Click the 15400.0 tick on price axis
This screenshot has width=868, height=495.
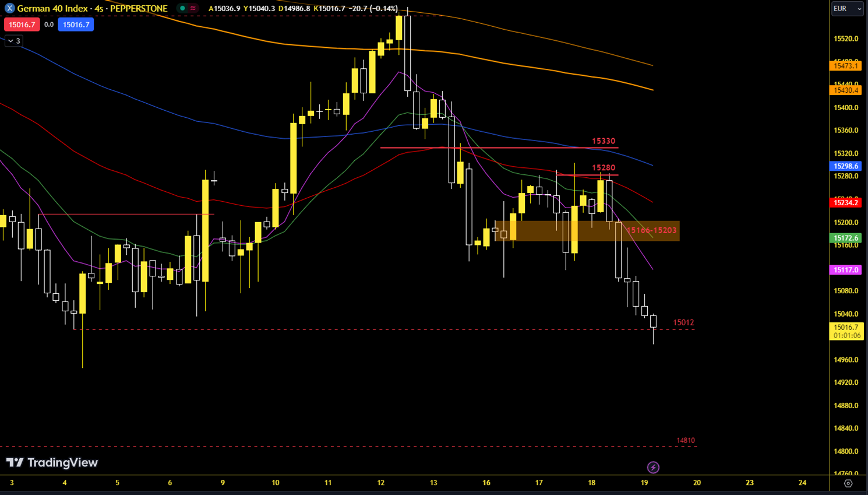tap(846, 108)
